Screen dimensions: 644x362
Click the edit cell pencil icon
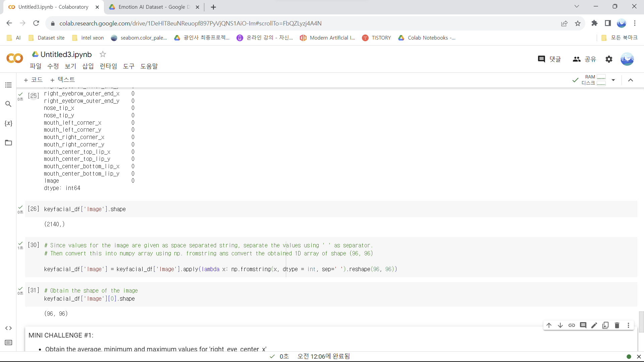pyautogui.click(x=594, y=325)
